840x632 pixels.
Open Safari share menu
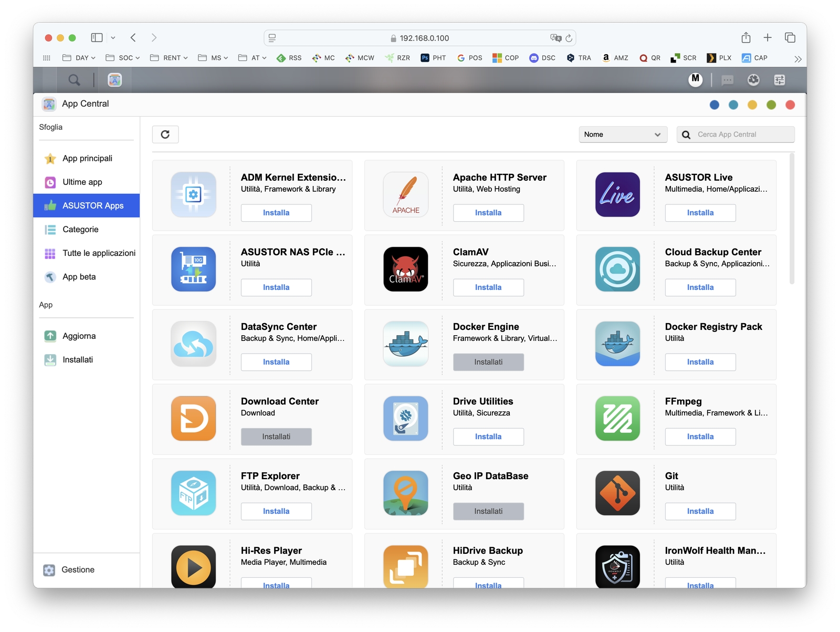coord(746,37)
